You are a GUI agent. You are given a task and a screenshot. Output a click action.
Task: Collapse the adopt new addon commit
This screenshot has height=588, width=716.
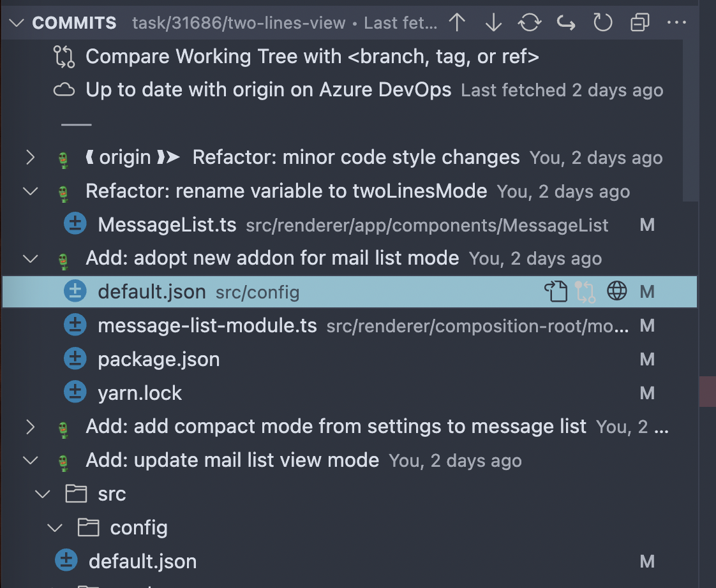coord(30,258)
